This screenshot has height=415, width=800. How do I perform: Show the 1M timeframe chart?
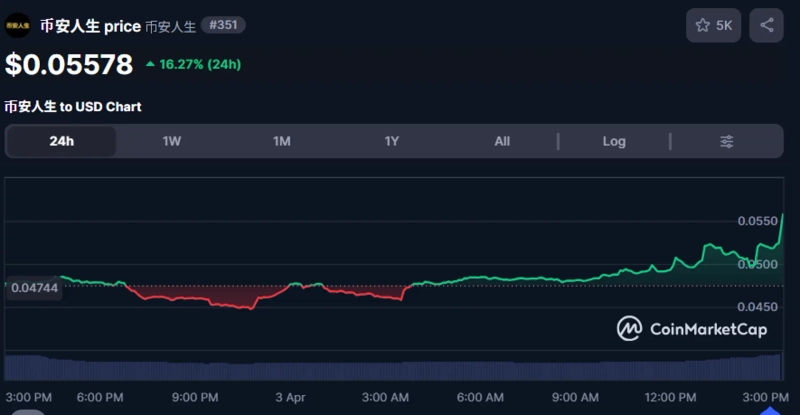click(x=282, y=141)
